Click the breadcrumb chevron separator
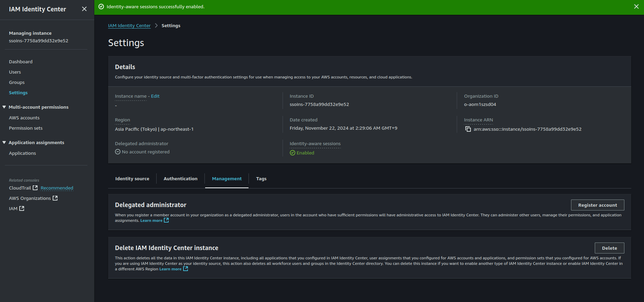Viewport: 644px width, 302px height. coord(156,25)
